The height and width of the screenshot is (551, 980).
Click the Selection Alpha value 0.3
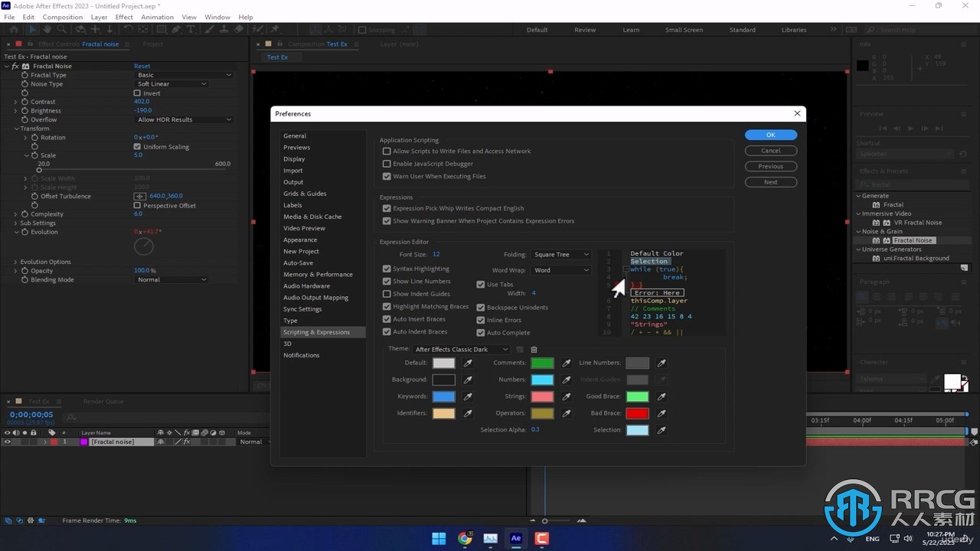click(535, 429)
